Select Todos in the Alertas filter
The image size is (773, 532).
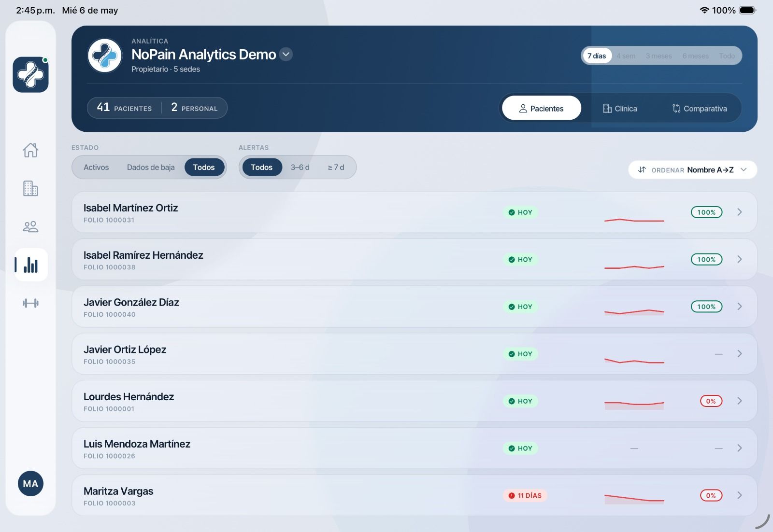[261, 168]
